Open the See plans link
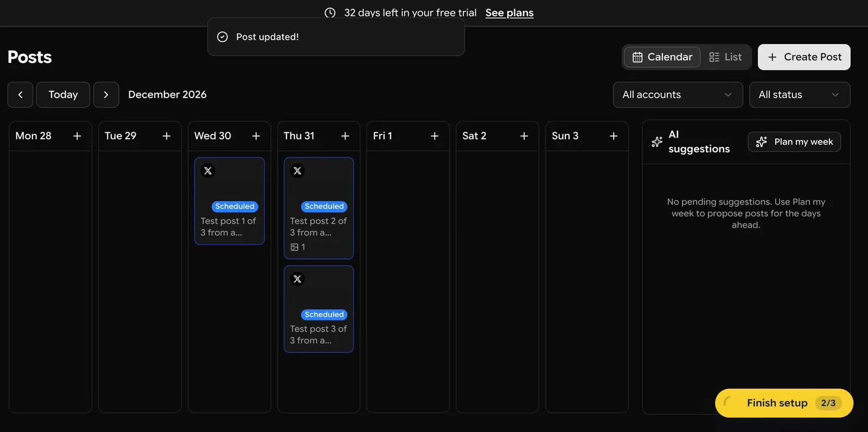 click(x=509, y=12)
